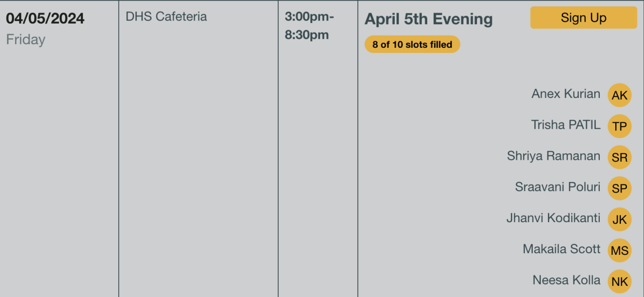The height and width of the screenshot is (297, 644).
Task: Select the name Anex Kurian
Action: (566, 94)
